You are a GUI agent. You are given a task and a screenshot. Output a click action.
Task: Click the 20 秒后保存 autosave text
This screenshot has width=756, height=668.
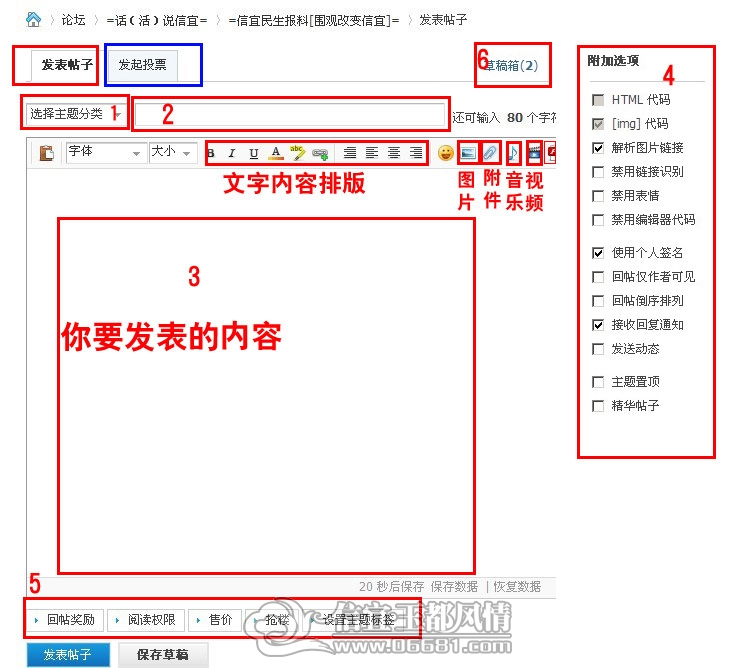click(392, 586)
